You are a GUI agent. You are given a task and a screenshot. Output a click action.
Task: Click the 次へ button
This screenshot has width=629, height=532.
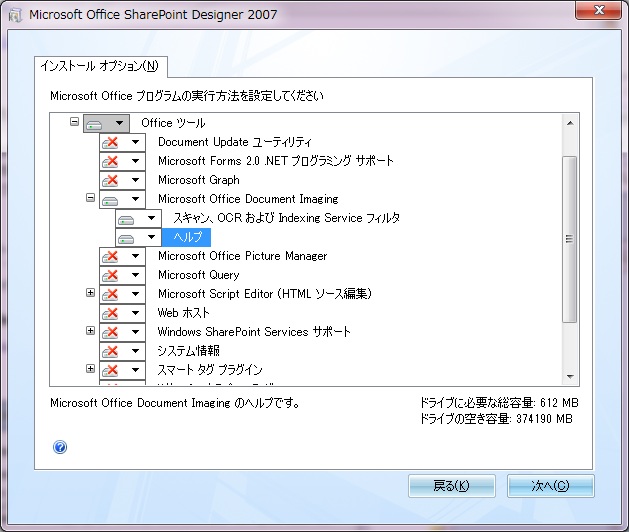[x=550, y=486]
